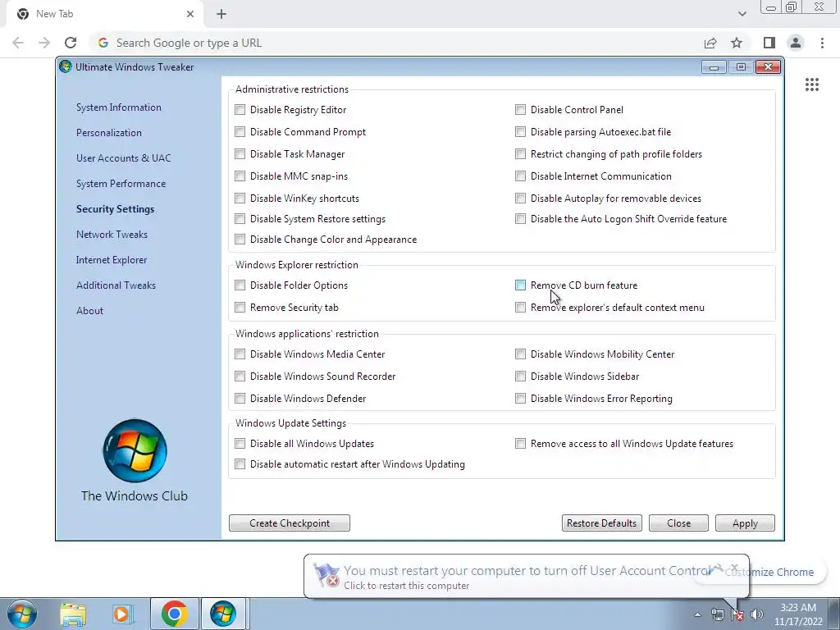Bookmark page with star icon
The width and height of the screenshot is (840, 630).
[737, 43]
